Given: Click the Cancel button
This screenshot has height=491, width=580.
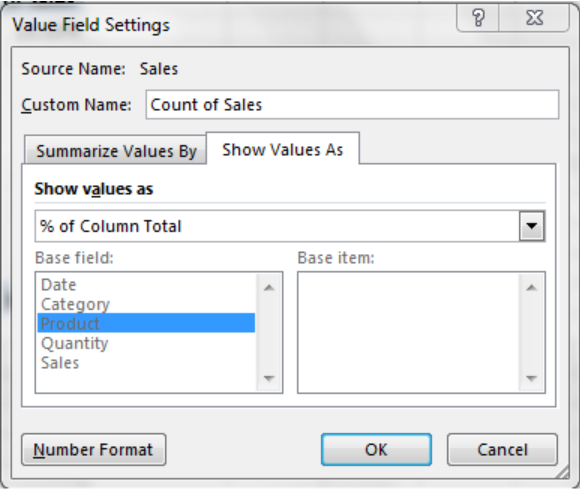Looking at the screenshot, I should [x=502, y=450].
